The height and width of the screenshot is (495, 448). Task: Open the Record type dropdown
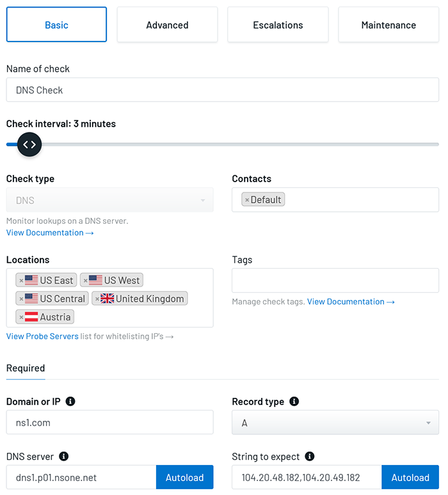point(335,423)
